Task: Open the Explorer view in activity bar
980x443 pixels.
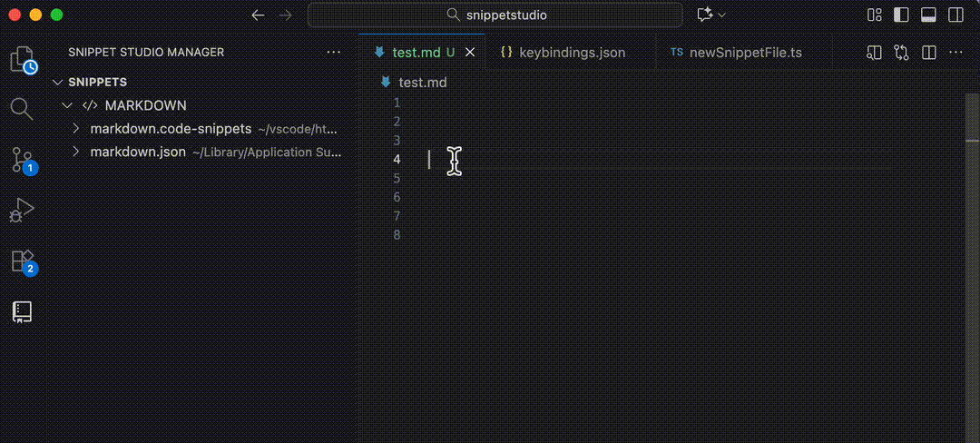Action: (23, 60)
